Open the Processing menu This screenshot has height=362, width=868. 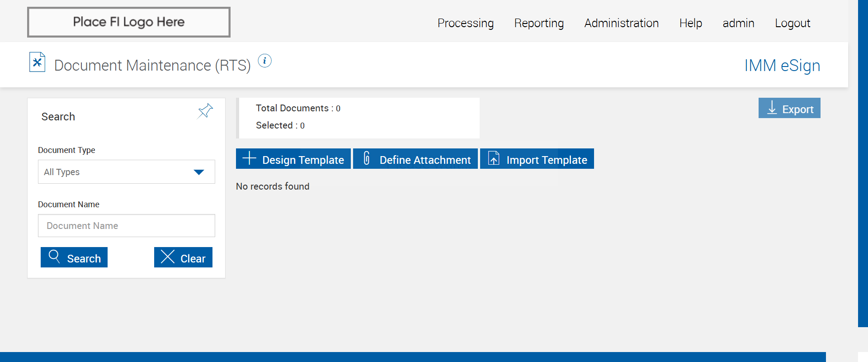465,23
